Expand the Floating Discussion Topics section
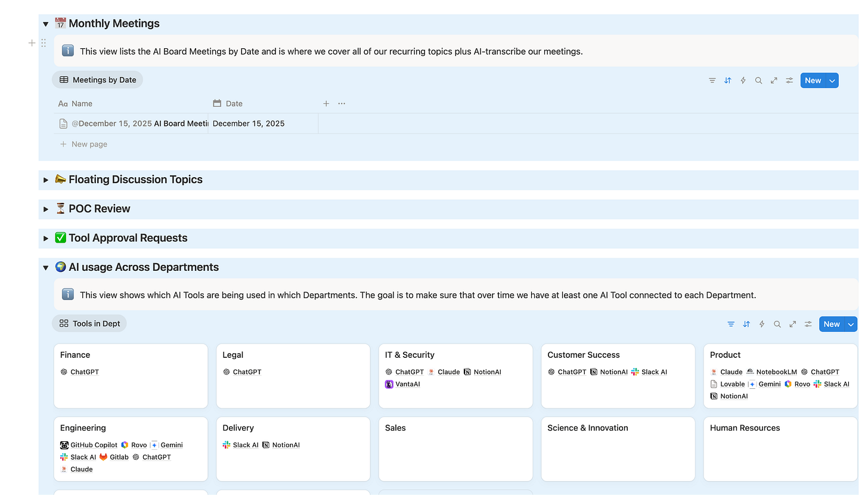The height and width of the screenshot is (495, 868). 46,180
